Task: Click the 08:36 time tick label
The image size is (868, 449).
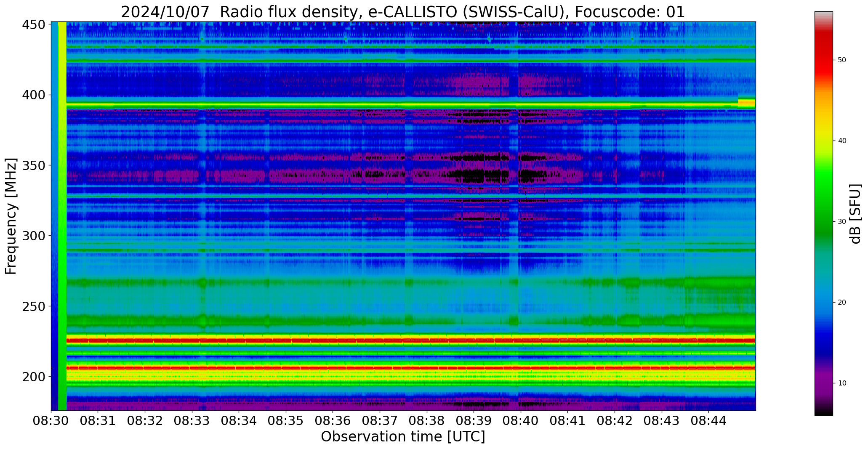Action: pos(333,421)
